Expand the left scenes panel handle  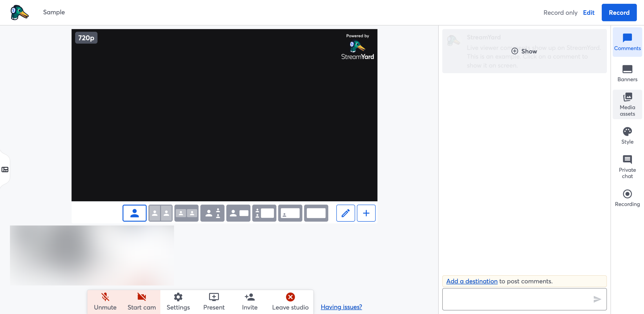coord(5,170)
